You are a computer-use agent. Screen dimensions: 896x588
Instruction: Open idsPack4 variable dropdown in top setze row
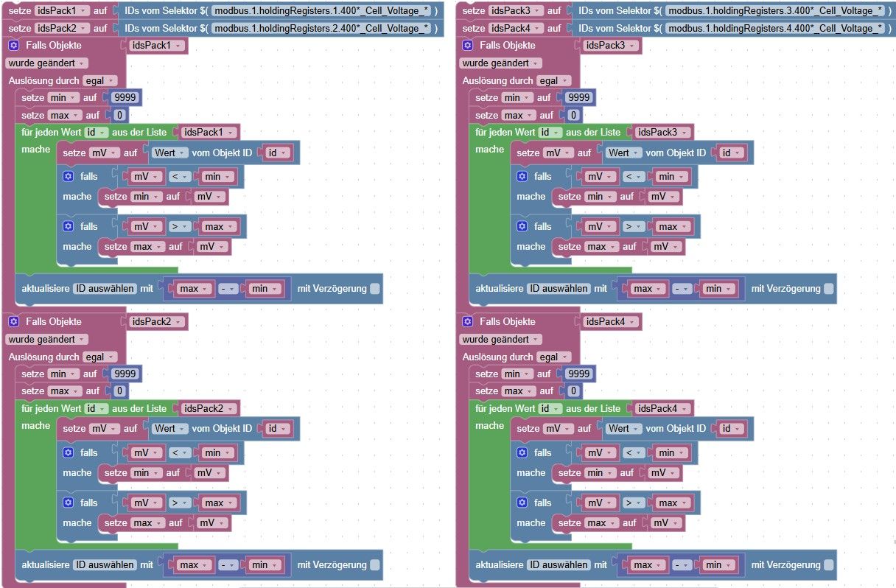click(517, 28)
